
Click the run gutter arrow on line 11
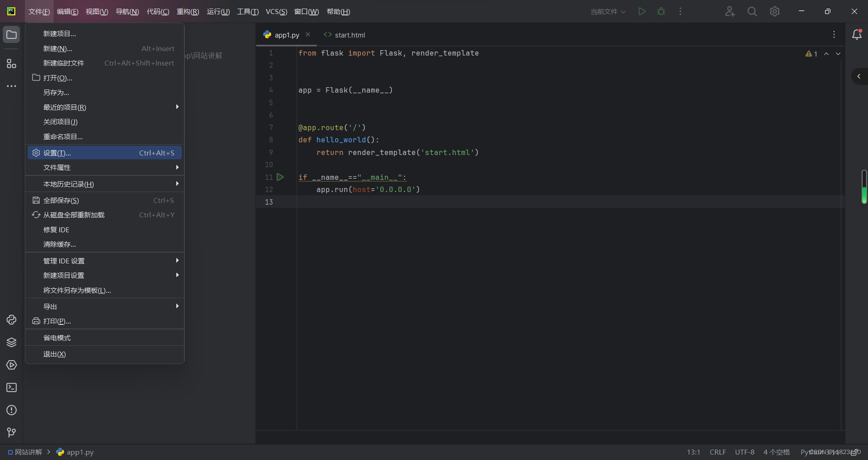coord(280,177)
